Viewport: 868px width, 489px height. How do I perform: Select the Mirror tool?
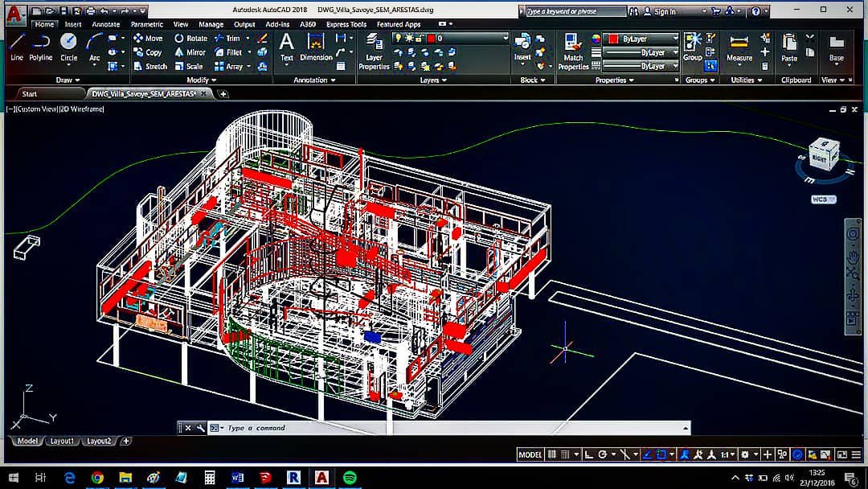click(190, 52)
